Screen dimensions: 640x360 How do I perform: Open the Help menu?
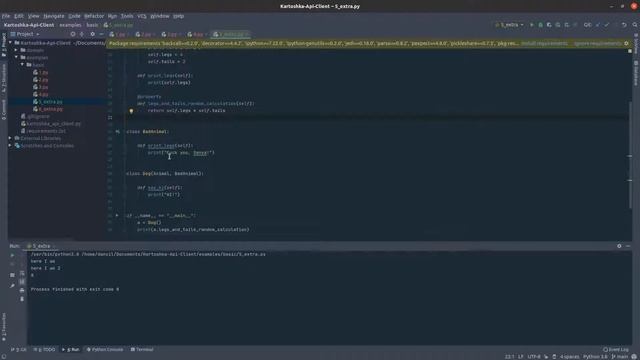pos(178,16)
